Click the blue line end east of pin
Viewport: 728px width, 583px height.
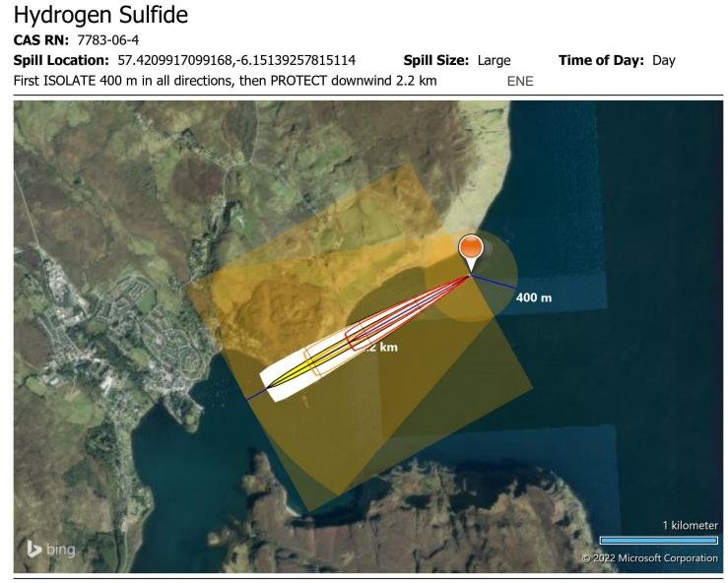[x=515, y=290]
